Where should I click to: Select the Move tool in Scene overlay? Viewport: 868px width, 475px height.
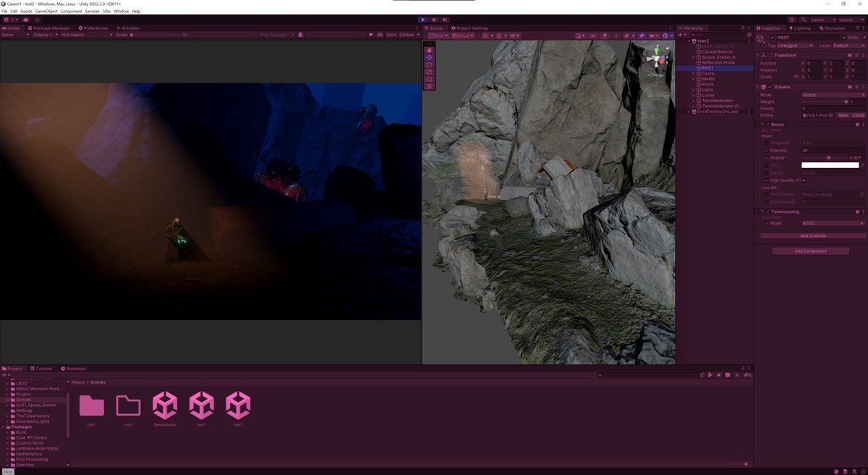click(x=429, y=56)
